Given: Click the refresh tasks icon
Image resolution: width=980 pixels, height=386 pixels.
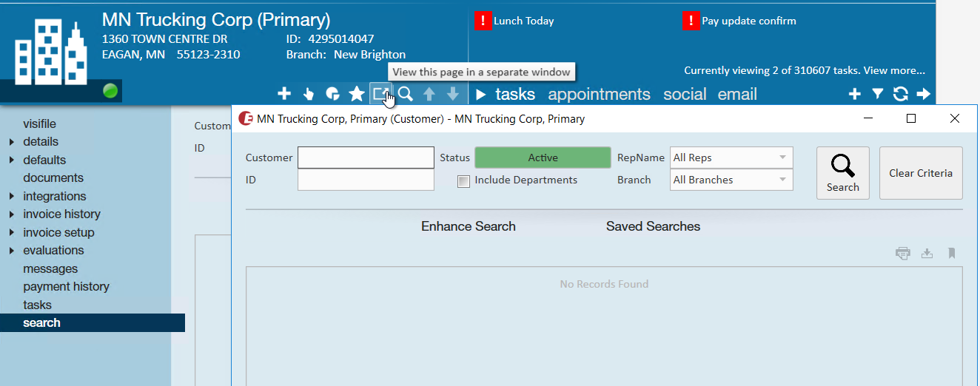Looking at the screenshot, I should click(901, 94).
